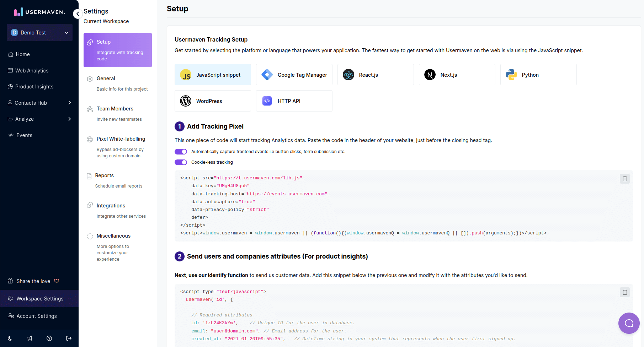Open the Demo Test workspace dropdown
The height and width of the screenshot is (347, 644).
[x=39, y=33]
